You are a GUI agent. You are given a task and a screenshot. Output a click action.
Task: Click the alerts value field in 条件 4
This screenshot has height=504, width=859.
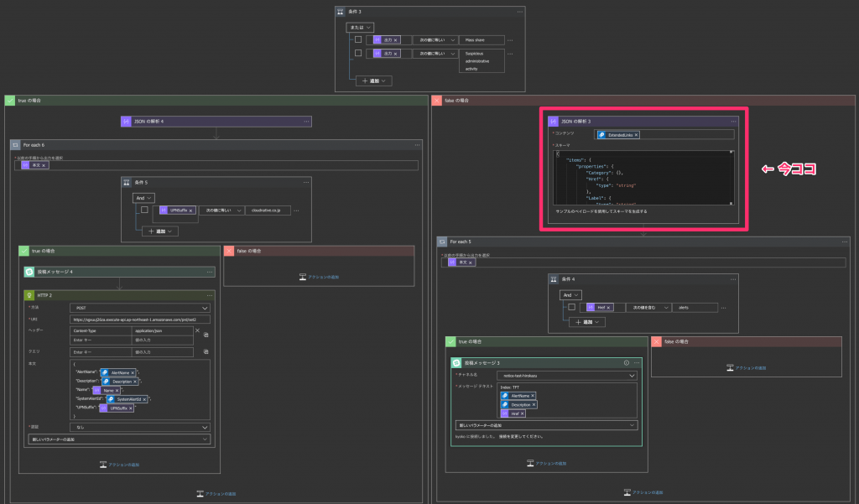click(x=695, y=308)
